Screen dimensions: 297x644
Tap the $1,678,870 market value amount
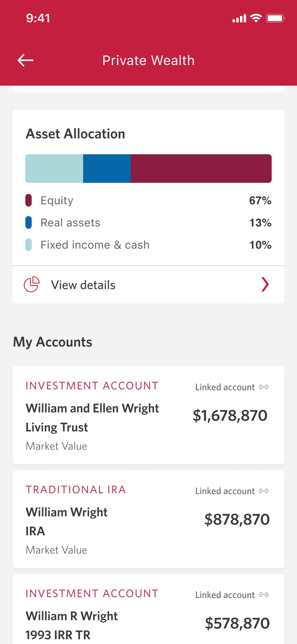tap(230, 416)
